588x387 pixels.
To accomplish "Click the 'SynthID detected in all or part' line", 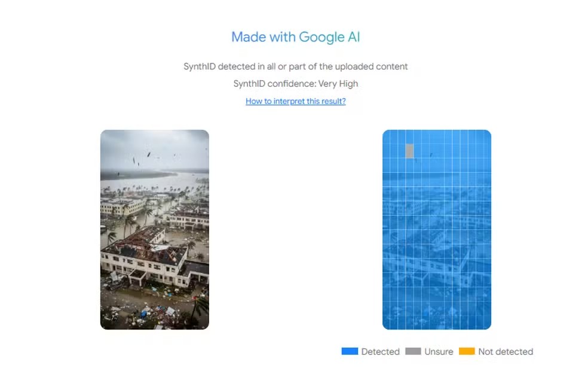I will click(296, 66).
